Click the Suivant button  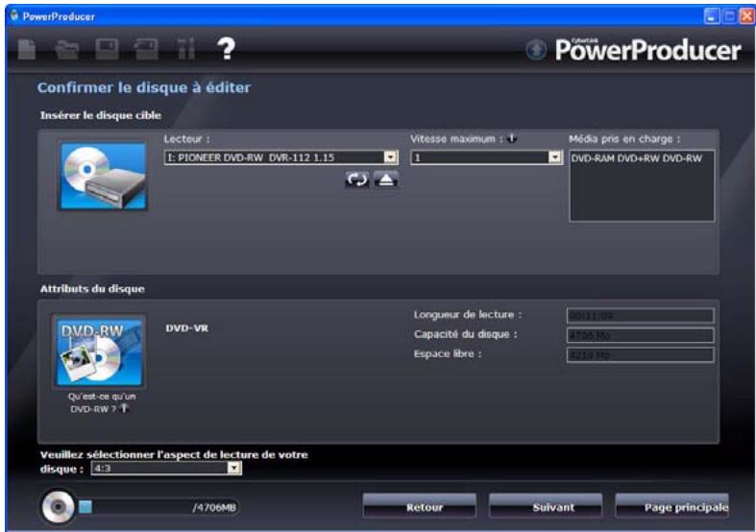click(546, 506)
